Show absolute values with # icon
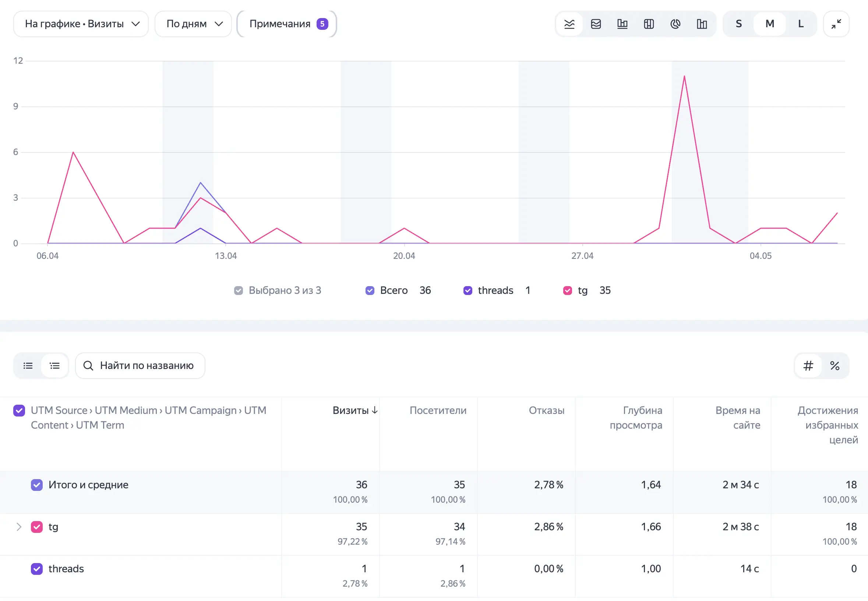The width and height of the screenshot is (868, 601). click(x=808, y=365)
